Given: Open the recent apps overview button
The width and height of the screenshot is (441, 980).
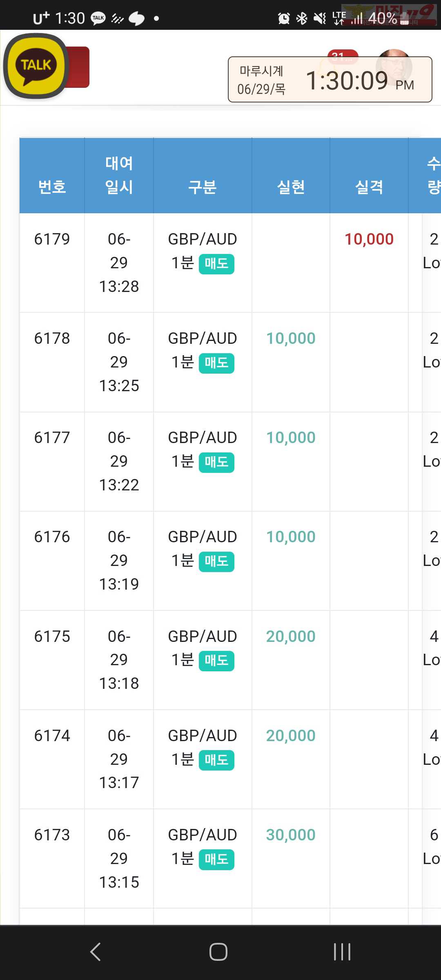Looking at the screenshot, I should (x=342, y=952).
